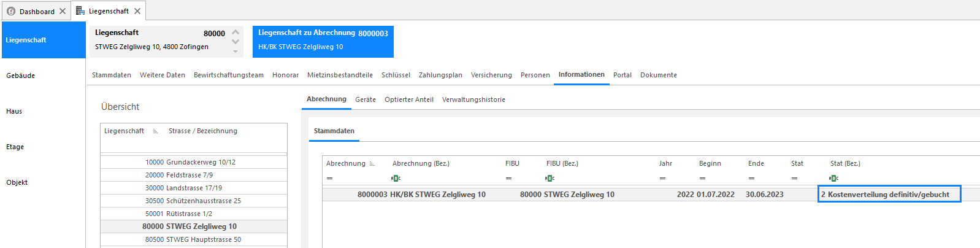Switch to Abrechnung sub-tab

[326, 99]
